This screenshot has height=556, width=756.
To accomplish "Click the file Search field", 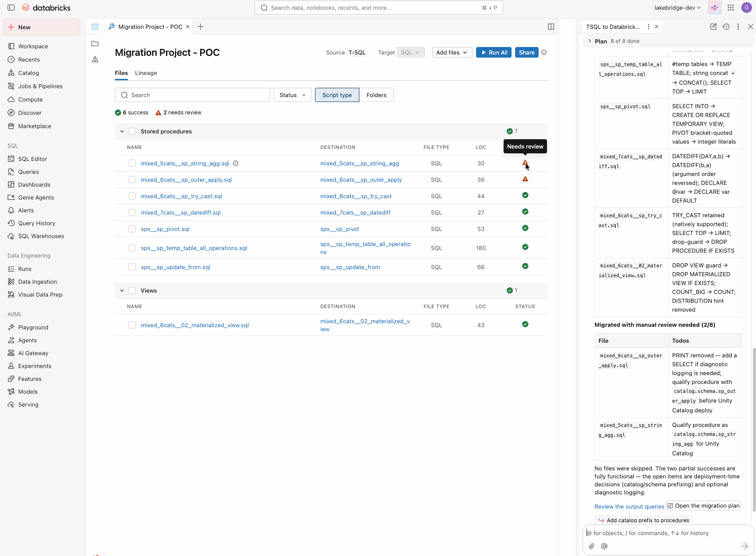I will [193, 95].
